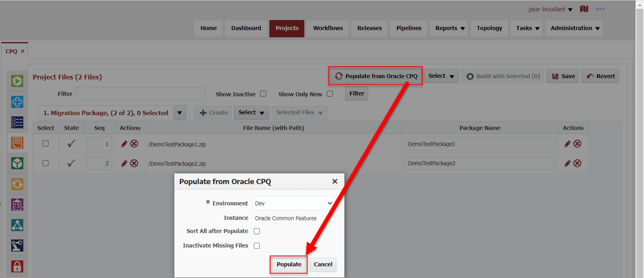Edit the DemoTestPackage1 package name field
Viewport: 644px width, 278px height.
480,144
